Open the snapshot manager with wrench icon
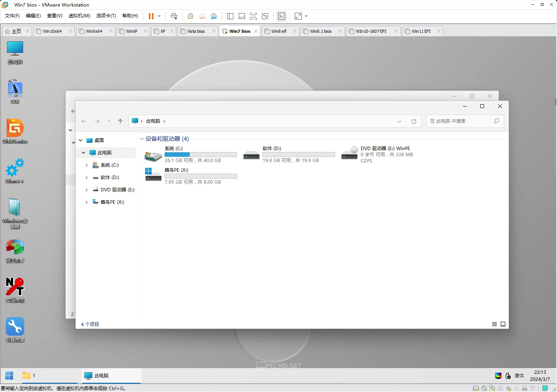This screenshot has height=392, width=557. click(x=214, y=16)
